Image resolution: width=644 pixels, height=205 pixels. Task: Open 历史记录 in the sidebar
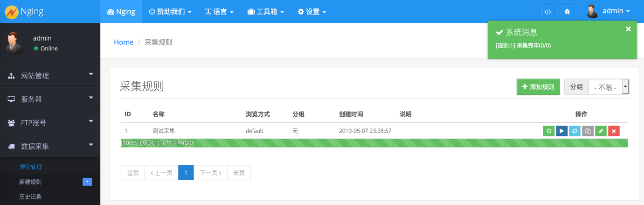point(30,197)
